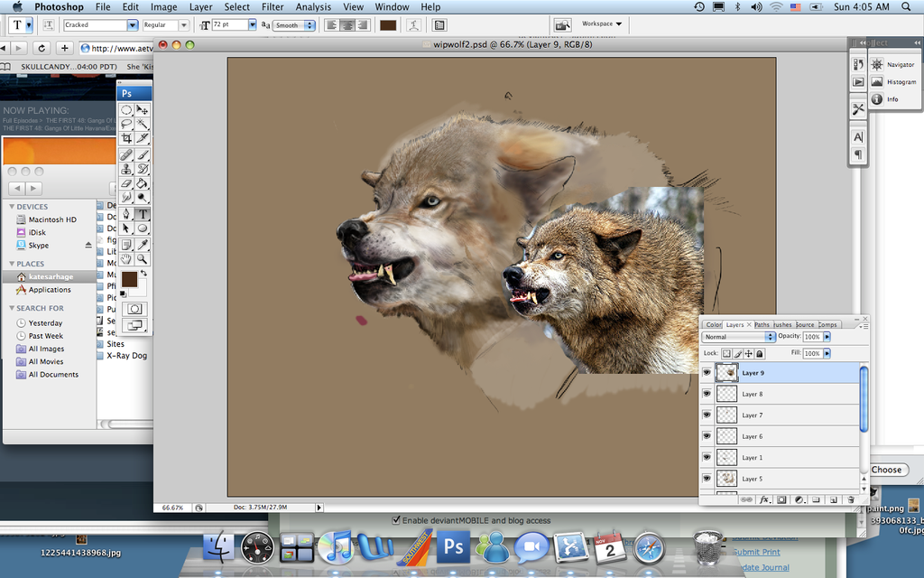Activate the Zoom magnifier tool
This screenshot has width=924, height=578.
[x=142, y=258]
